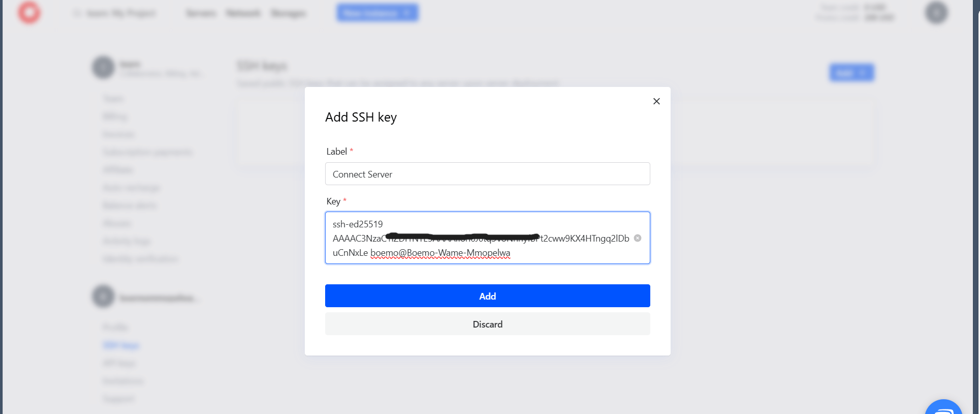Open the live chat widget bubble

pyautogui.click(x=943, y=408)
